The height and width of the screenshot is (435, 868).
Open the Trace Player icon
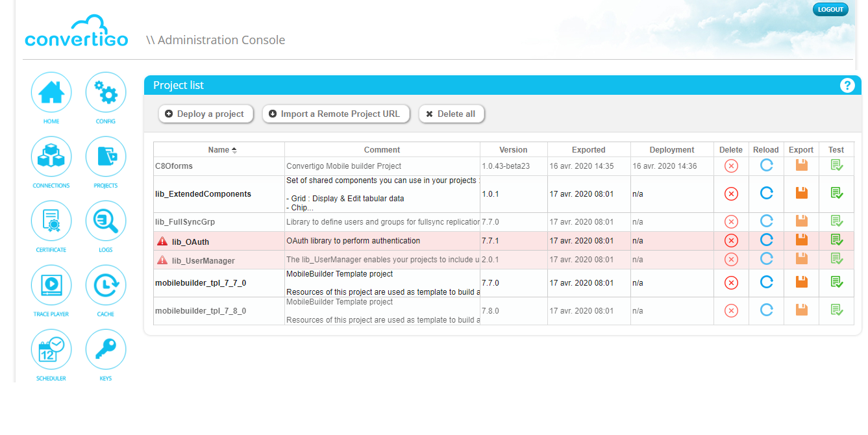(x=51, y=285)
